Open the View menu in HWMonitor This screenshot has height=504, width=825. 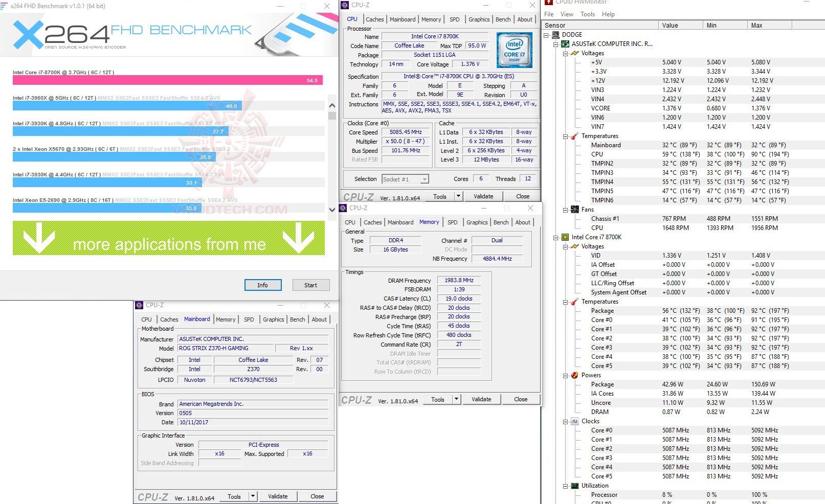coord(567,14)
